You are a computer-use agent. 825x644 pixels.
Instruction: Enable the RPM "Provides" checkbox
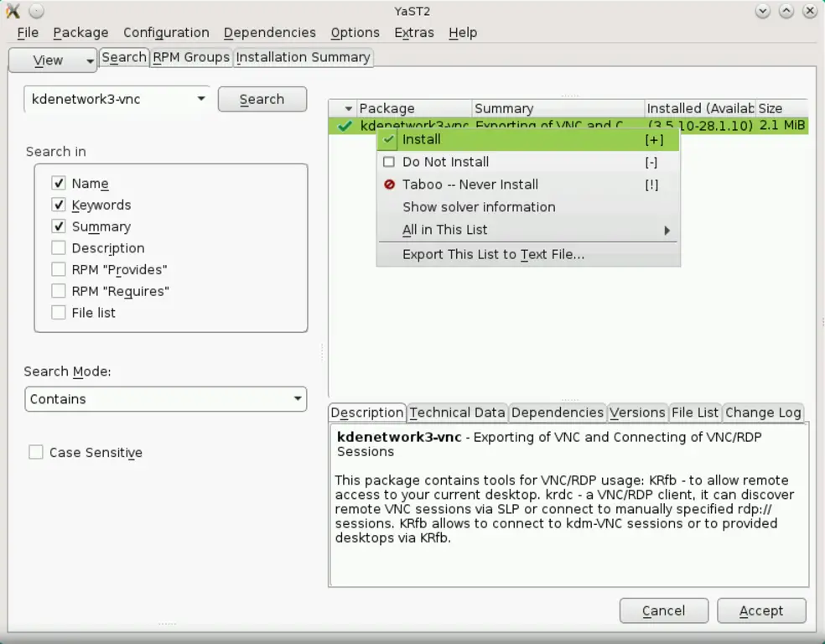[59, 269]
